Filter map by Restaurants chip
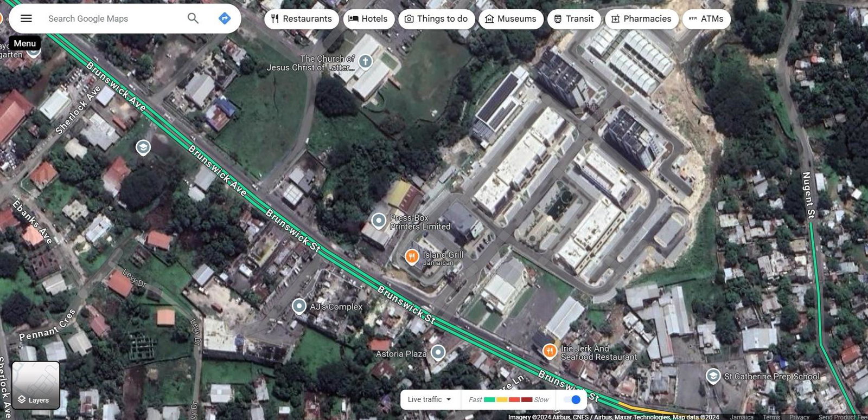Image resolution: width=868 pixels, height=420 pixels. coord(302,19)
